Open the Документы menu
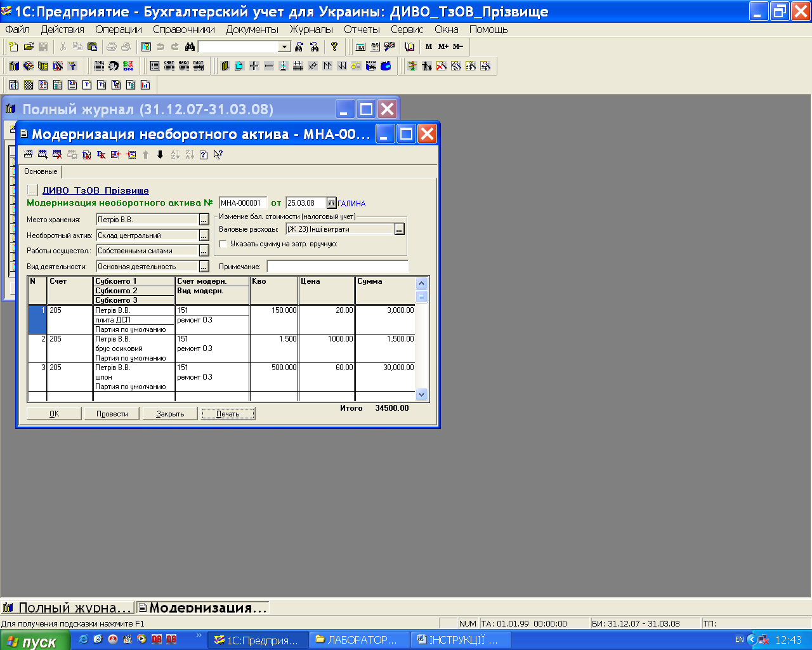 pyautogui.click(x=252, y=29)
